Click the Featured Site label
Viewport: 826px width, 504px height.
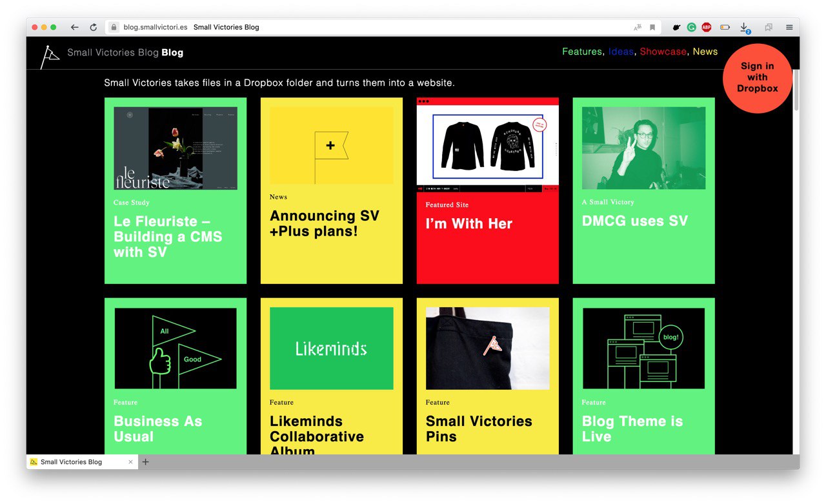point(447,205)
